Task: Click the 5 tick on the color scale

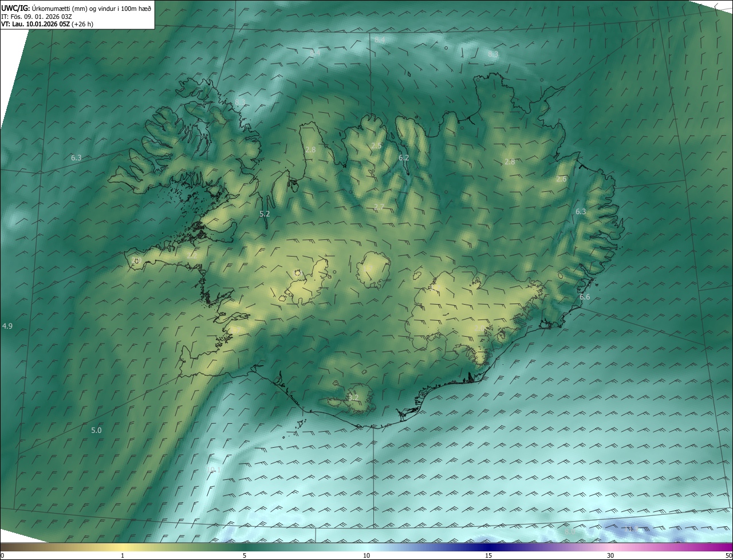Action: tap(245, 555)
